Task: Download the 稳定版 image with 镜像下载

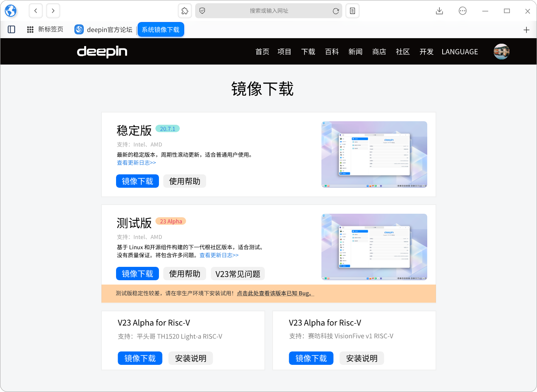Action: pyautogui.click(x=137, y=181)
